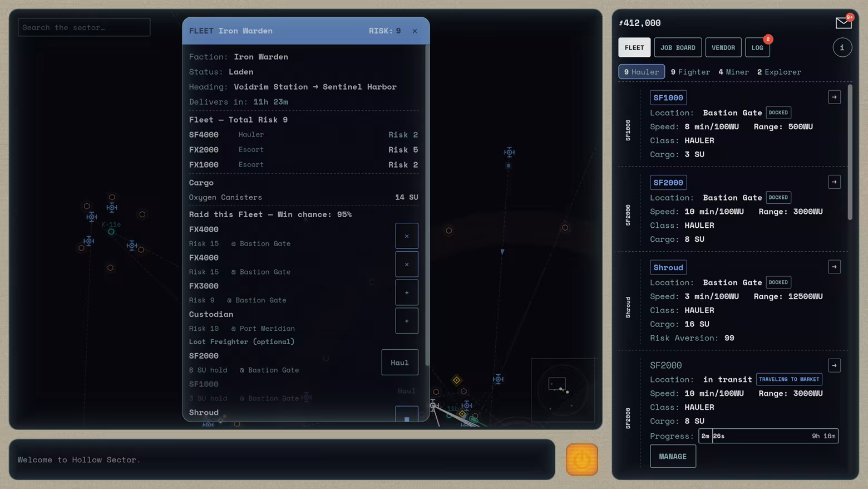Select station marker above the ship arrowhead

pyautogui.click(x=509, y=152)
